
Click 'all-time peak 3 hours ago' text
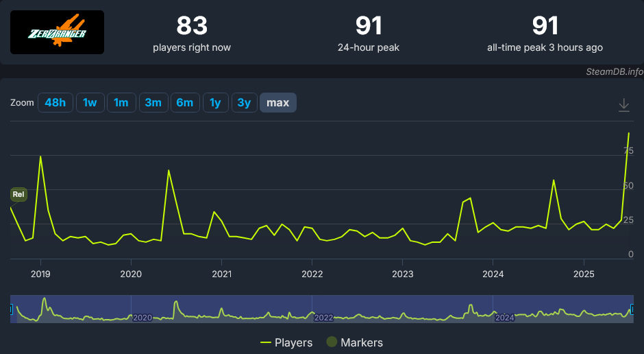pos(545,48)
